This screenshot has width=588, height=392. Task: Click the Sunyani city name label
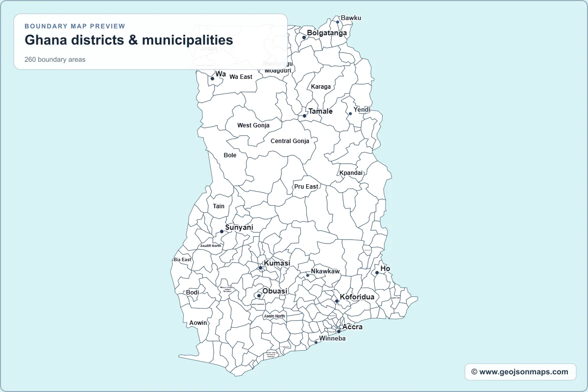point(239,227)
